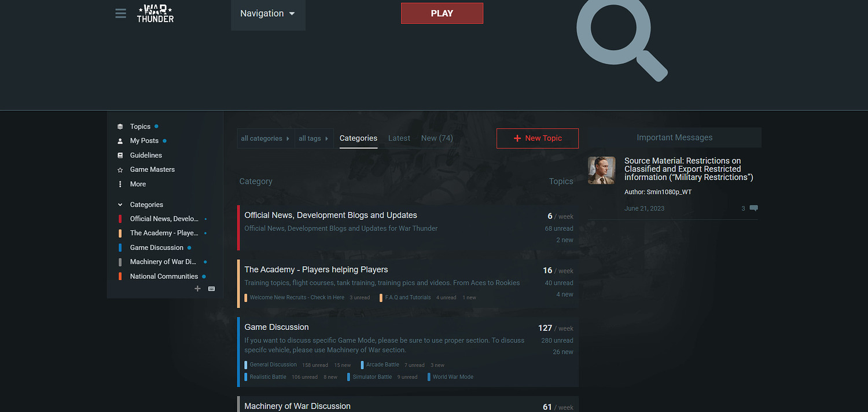Click the plus icon at sidebar bottom
Viewport: 868px width, 412px height.
point(197,288)
